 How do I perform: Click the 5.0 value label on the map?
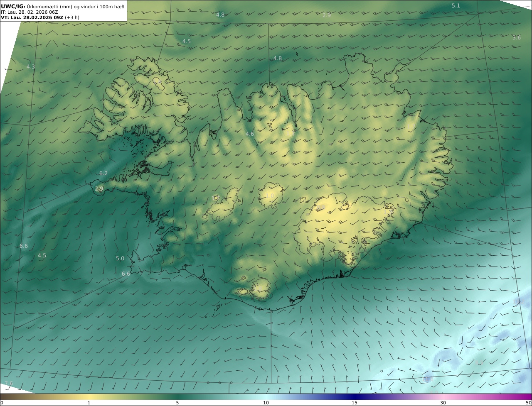tap(120, 258)
